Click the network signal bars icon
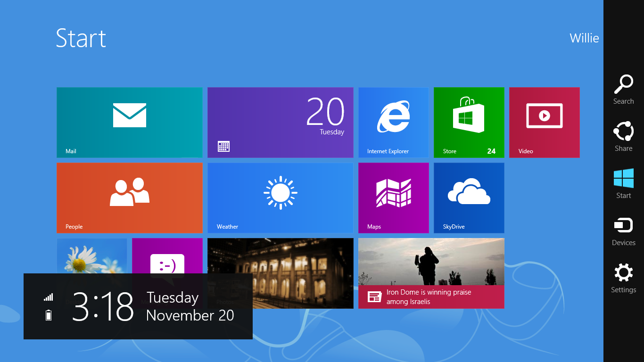 pos(49,297)
